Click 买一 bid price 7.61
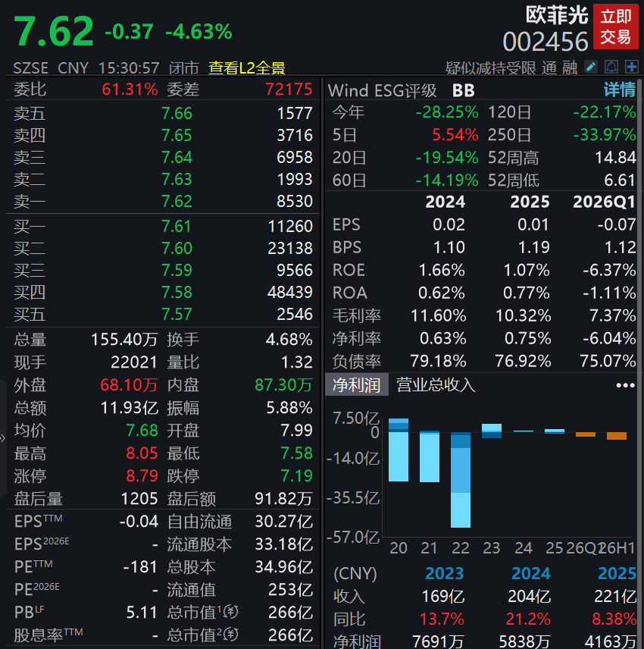The height and width of the screenshot is (649, 644). tap(177, 227)
